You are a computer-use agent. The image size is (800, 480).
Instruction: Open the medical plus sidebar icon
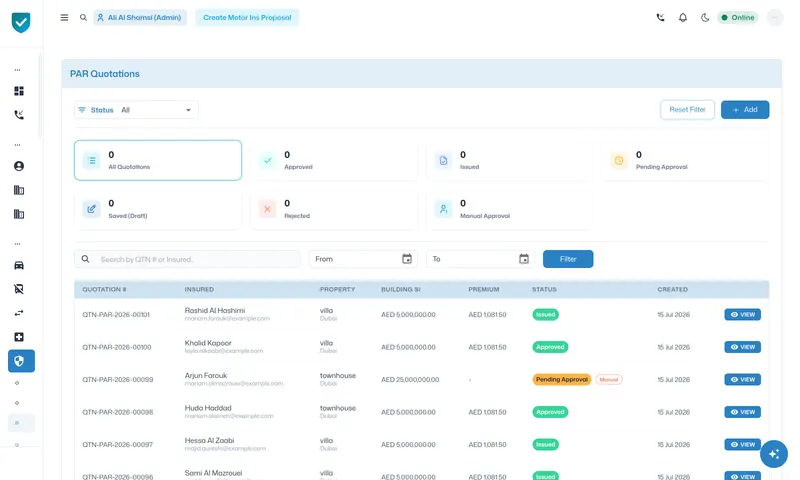(19, 337)
